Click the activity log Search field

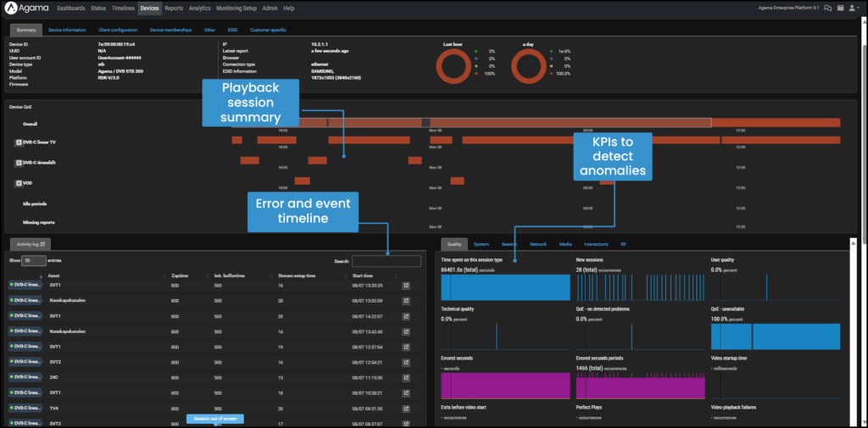pos(387,261)
